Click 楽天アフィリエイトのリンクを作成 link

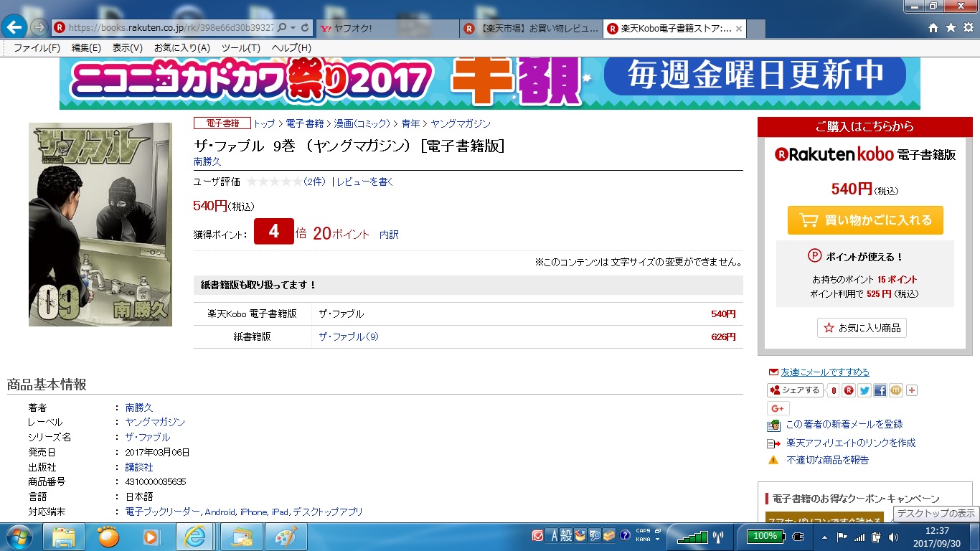click(x=851, y=443)
